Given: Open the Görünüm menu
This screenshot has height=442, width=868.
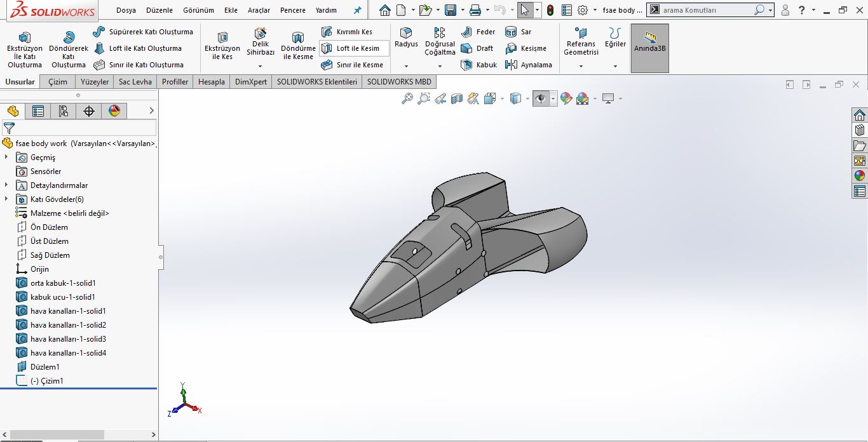Looking at the screenshot, I should [198, 10].
